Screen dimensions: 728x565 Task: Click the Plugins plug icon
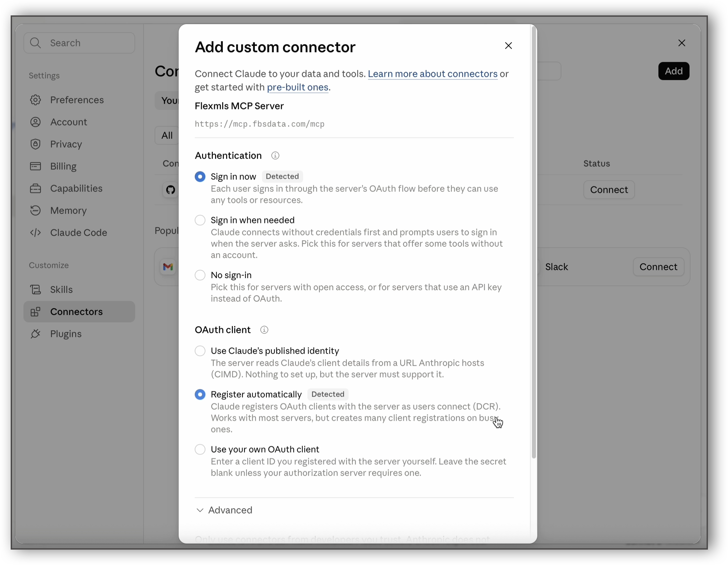click(35, 334)
